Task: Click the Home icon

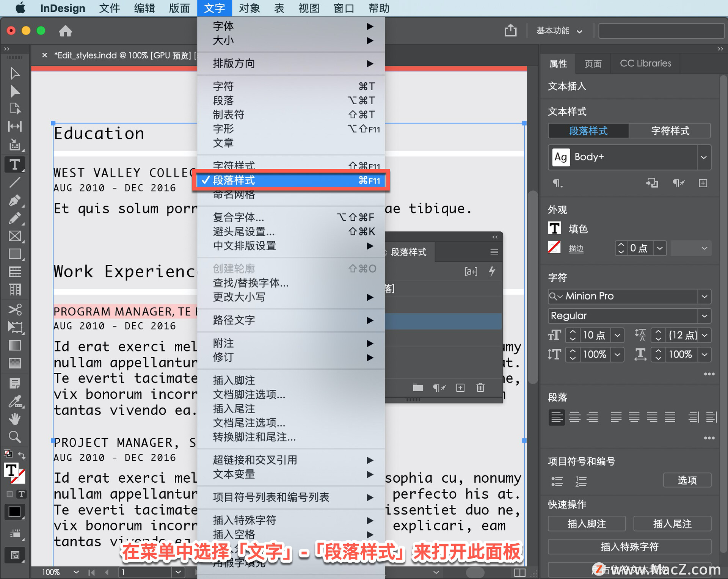Action: click(65, 31)
